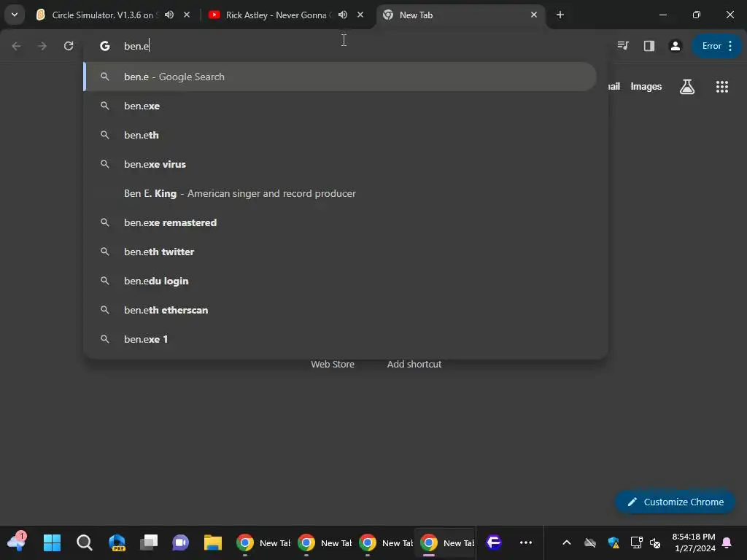Open the notification bell

point(727,542)
